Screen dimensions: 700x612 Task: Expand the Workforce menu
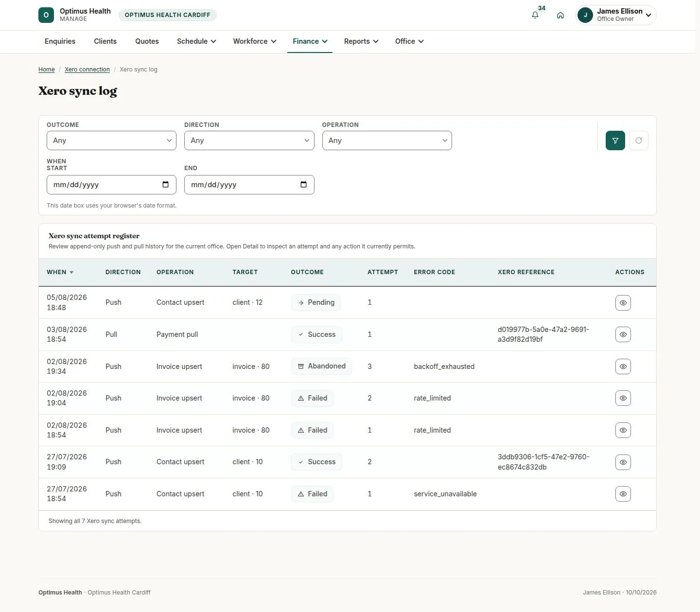tap(255, 41)
